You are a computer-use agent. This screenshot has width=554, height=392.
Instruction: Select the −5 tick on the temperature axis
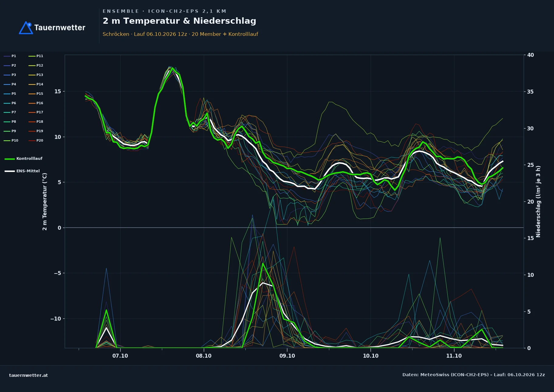57,273
